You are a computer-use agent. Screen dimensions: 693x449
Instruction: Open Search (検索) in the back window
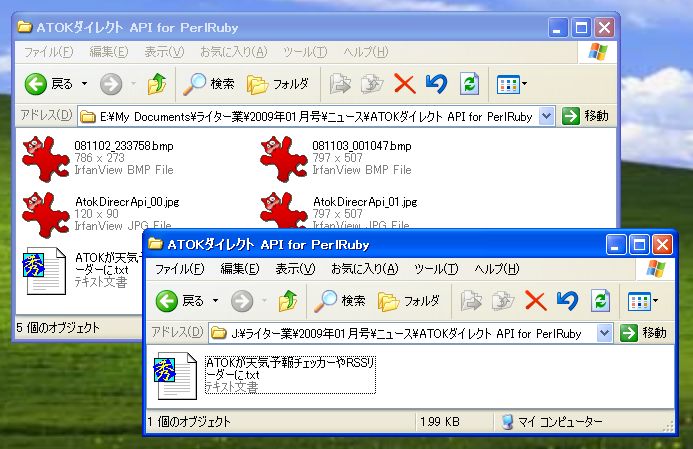pos(209,84)
